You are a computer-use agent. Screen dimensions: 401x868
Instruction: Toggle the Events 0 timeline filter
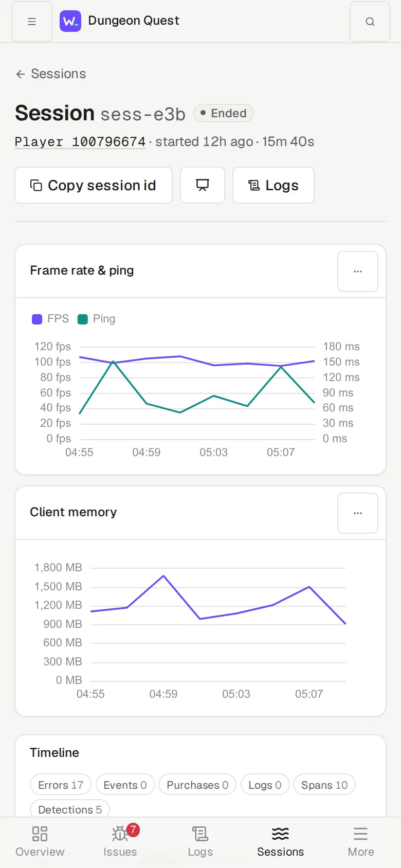tap(125, 785)
